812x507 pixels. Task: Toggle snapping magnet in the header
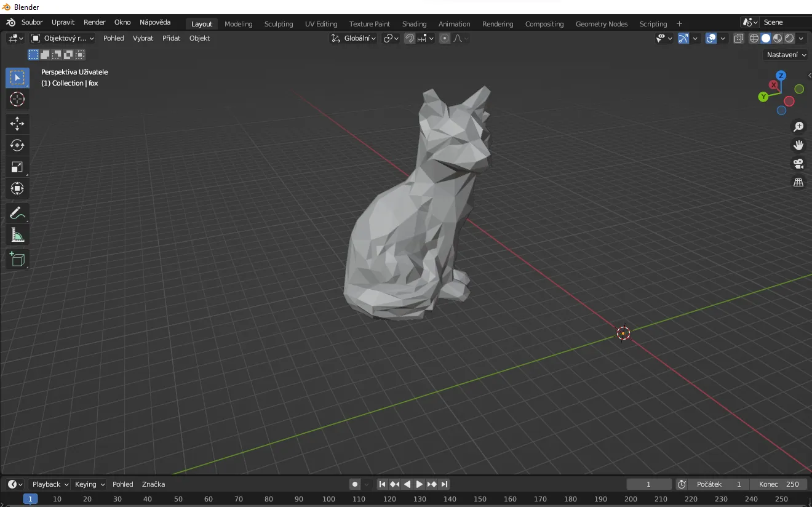click(x=409, y=38)
